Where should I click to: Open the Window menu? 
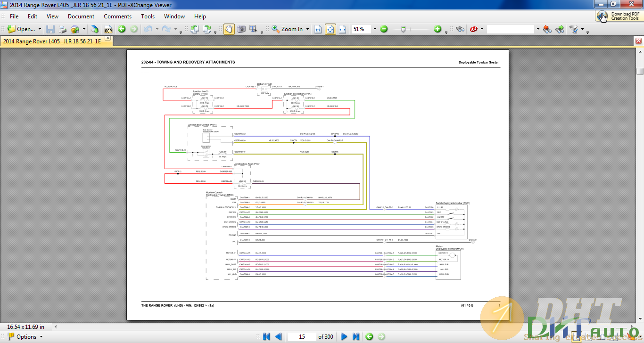coord(174,16)
